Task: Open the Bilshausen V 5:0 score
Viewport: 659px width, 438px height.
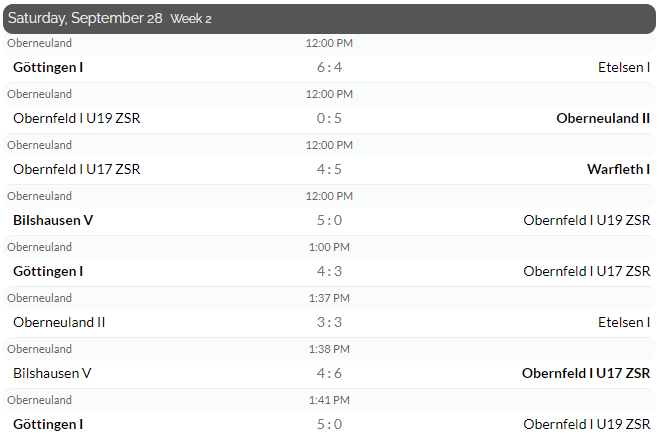Action: (x=329, y=220)
